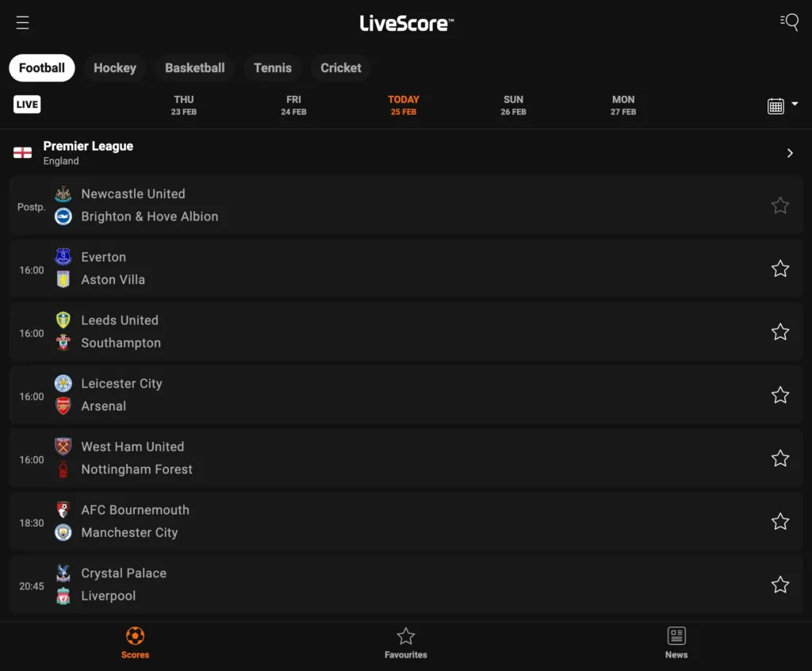812x671 pixels.
Task: Click the Newcastle United crest
Action: click(63, 194)
